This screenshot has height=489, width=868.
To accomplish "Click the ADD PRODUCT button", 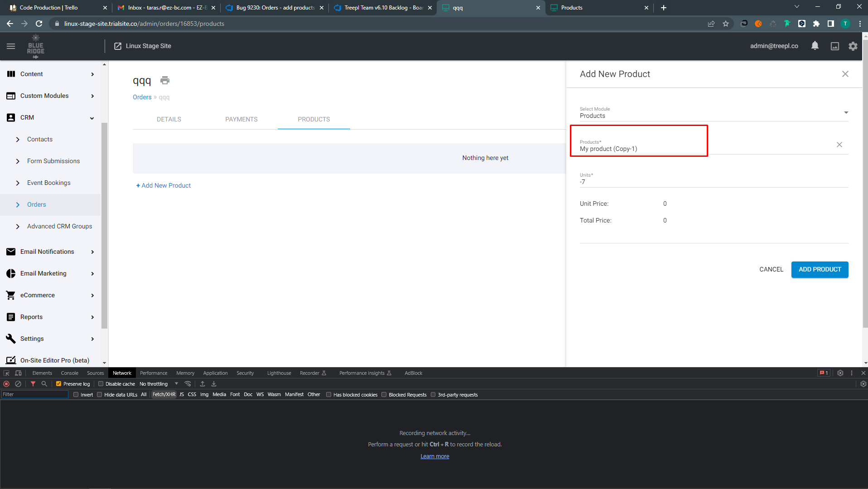I will [820, 270].
